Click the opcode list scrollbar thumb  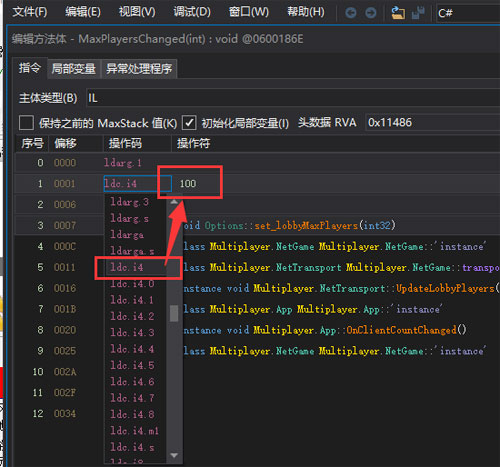coord(174,313)
